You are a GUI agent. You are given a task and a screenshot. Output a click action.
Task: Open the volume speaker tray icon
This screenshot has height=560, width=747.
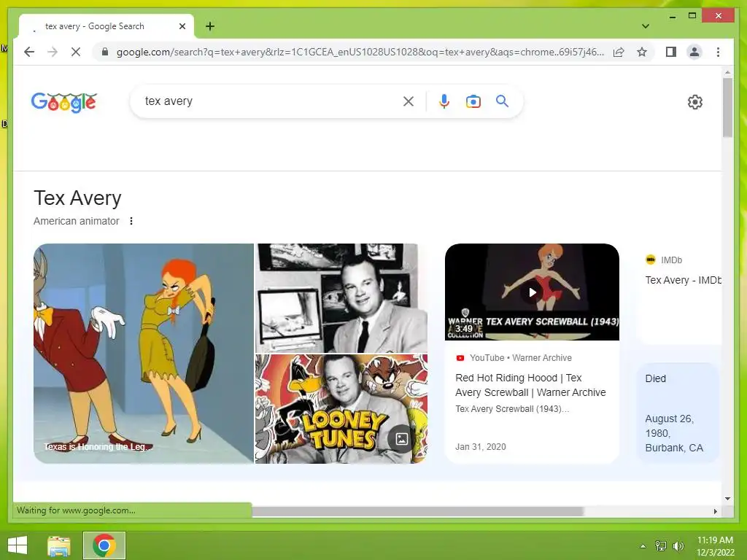[x=678, y=545]
